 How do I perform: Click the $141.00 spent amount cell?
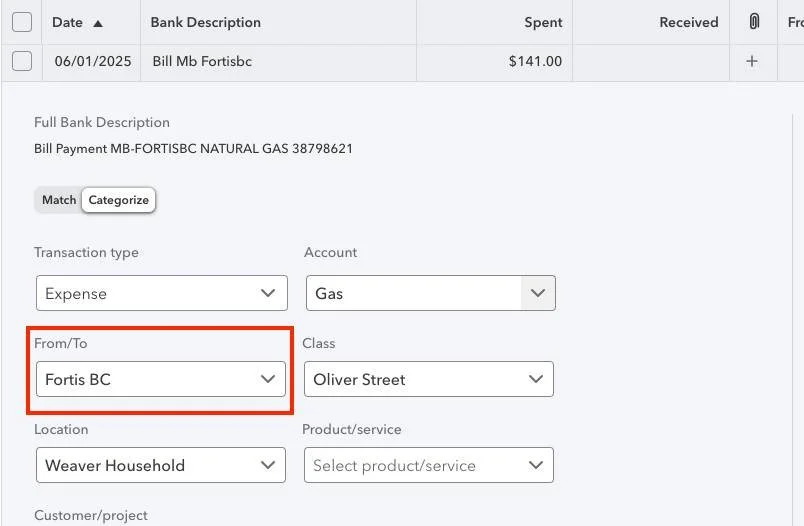(535, 61)
